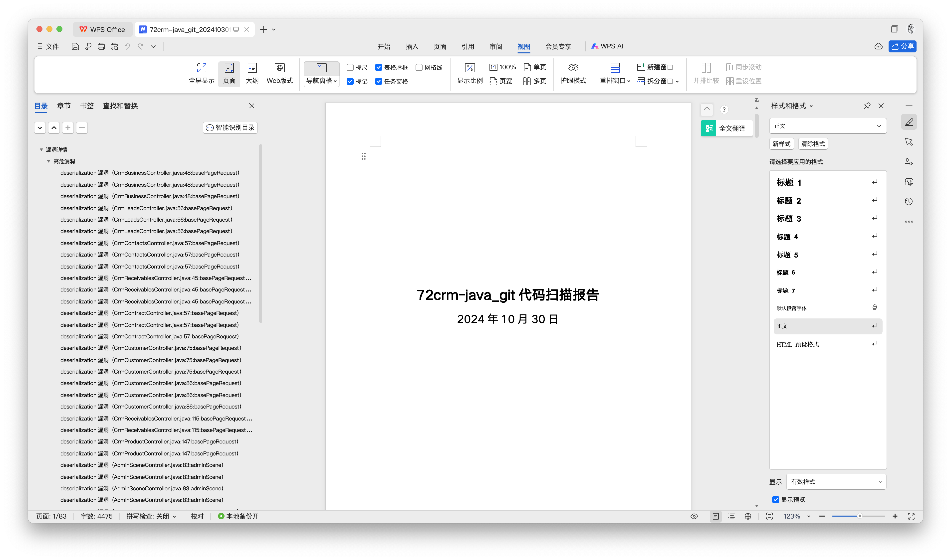
Task: Toggle 显示预览 checkbox
Action: click(775, 500)
